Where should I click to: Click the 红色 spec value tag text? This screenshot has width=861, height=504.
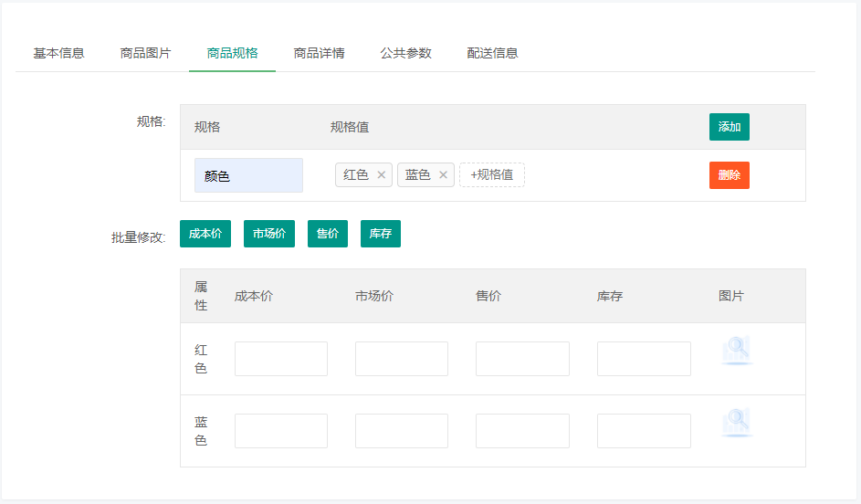point(356,175)
